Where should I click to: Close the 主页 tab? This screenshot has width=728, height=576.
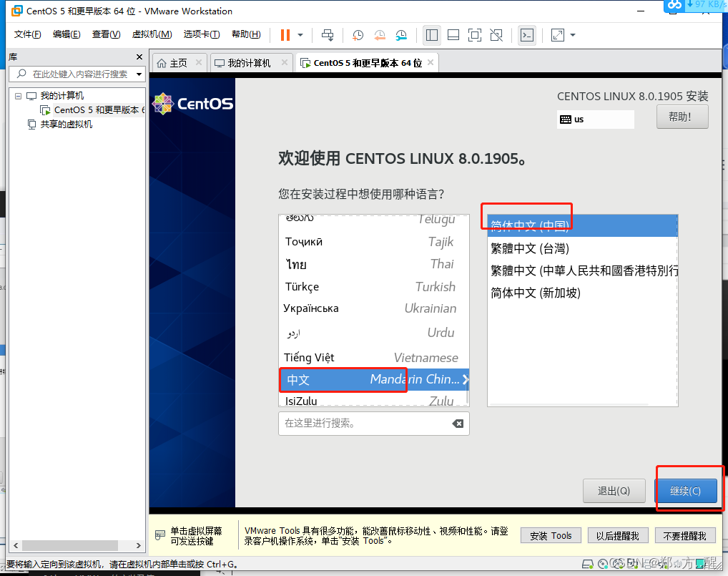pos(199,62)
